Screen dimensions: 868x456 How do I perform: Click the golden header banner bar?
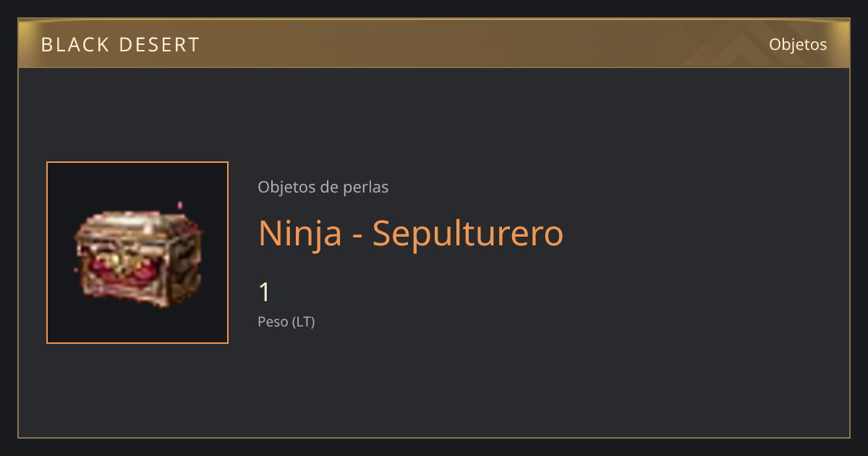click(x=434, y=43)
